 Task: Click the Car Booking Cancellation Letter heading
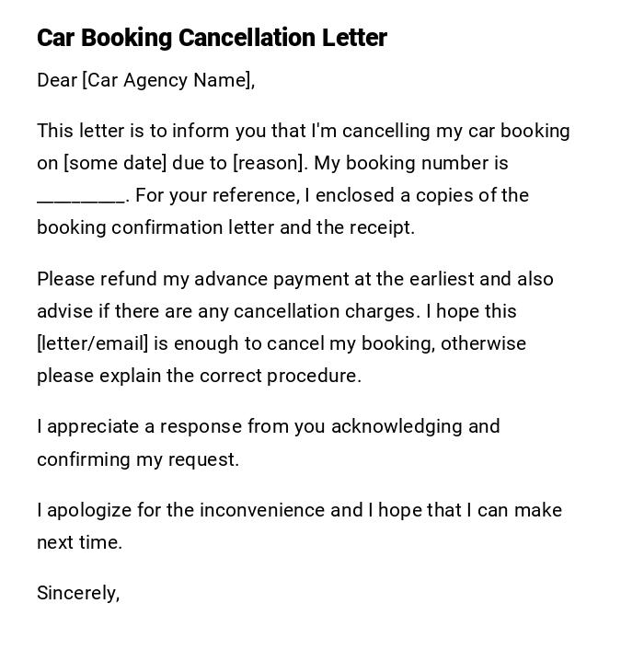[x=212, y=38]
